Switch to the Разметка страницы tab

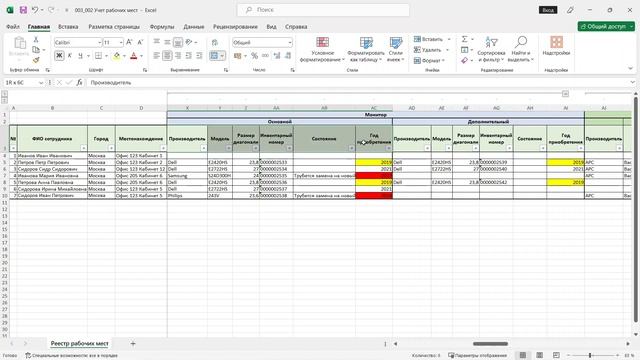pos(114,27)
